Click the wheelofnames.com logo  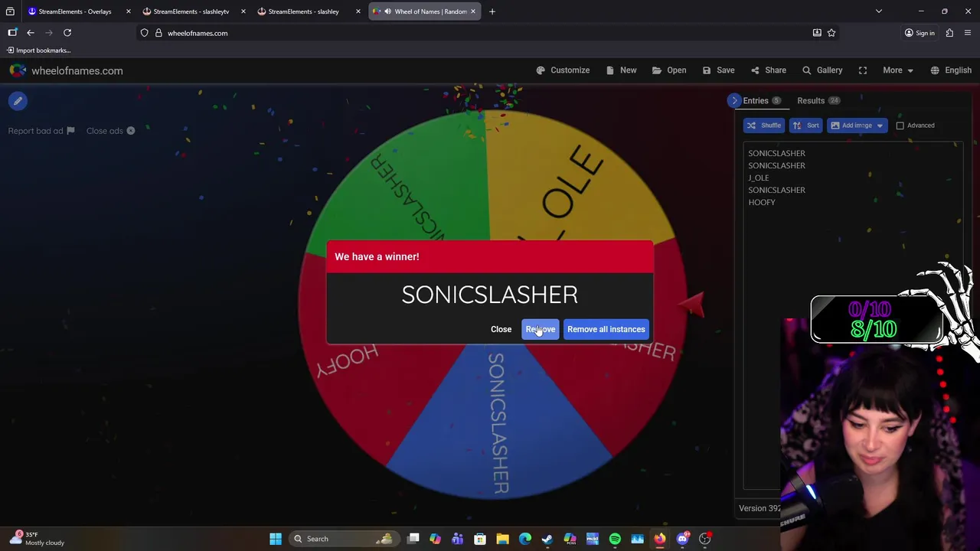click(67, 70)
